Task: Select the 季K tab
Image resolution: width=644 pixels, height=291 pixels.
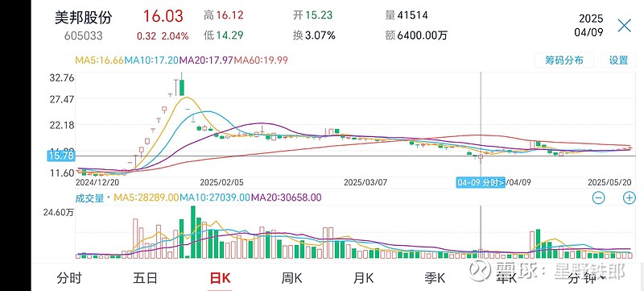Action: click(435, 278)
